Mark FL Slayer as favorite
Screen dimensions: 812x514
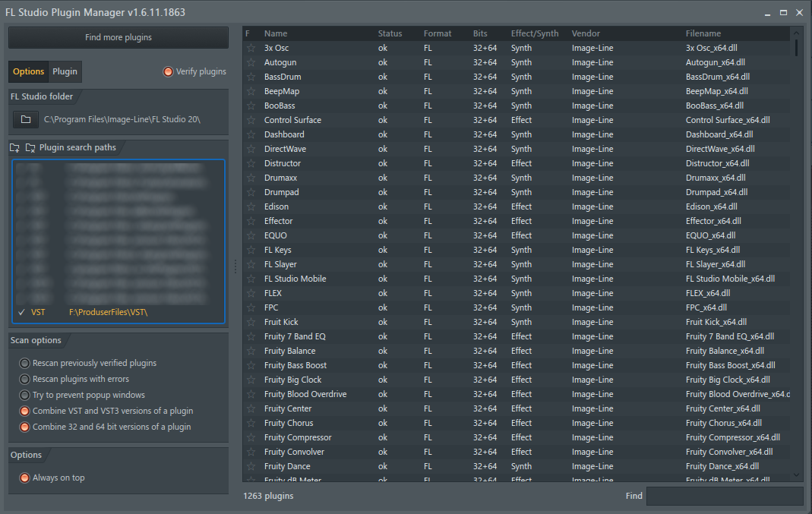click(x=251, y=264)
